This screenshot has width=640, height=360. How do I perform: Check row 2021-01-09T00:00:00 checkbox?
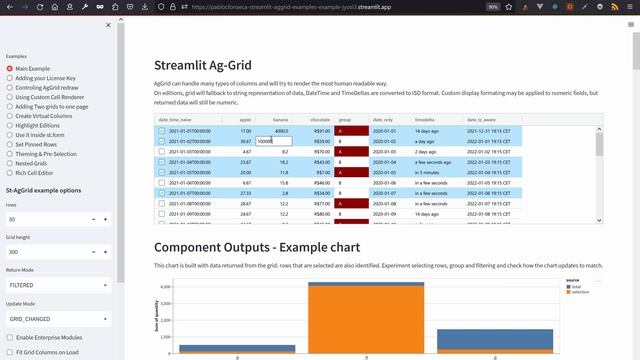click(162, 214)
